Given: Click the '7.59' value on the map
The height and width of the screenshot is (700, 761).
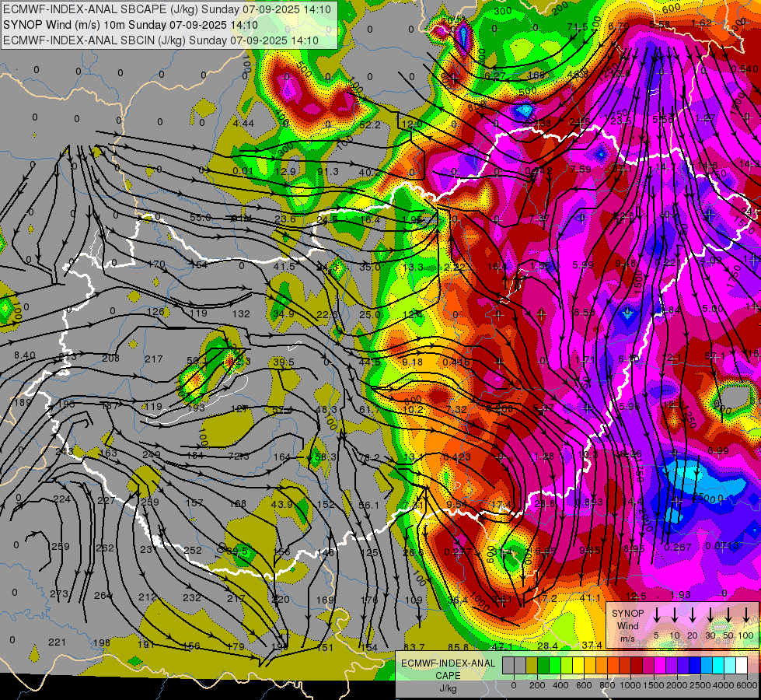Looking at the screenshot, I should (581, 169).
